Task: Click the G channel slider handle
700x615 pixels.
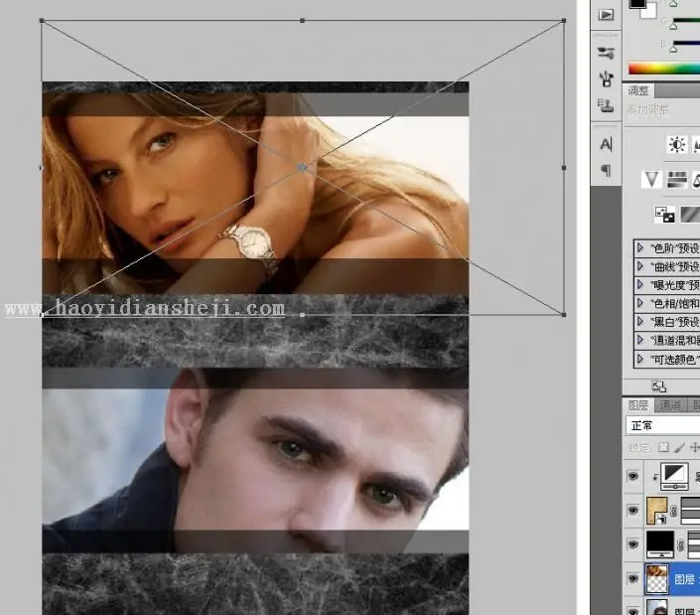Action: click(x=673, y=26)
